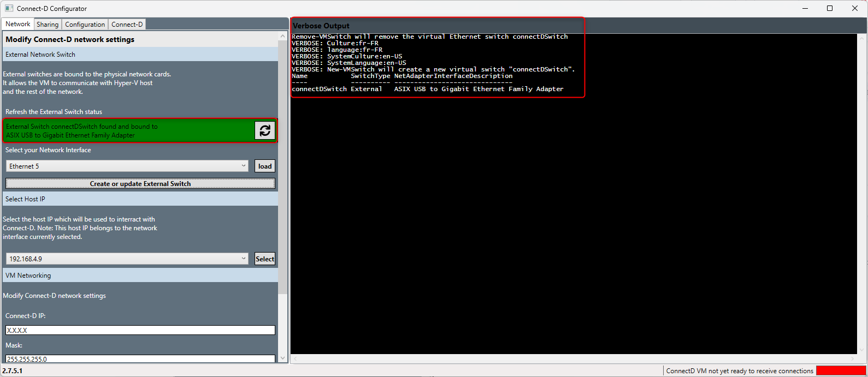868x377 pixels.
Task: Click the 'Select Host IP' section header
Action: click(140, 199)
